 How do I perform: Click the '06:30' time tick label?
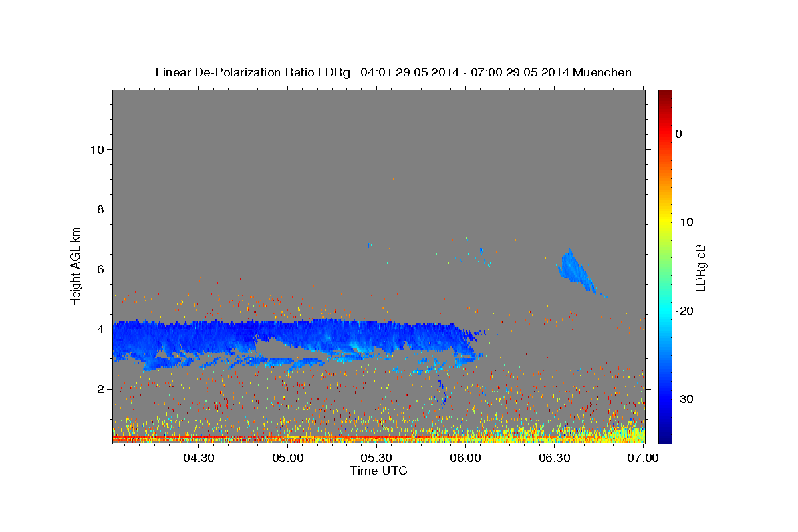555,458
